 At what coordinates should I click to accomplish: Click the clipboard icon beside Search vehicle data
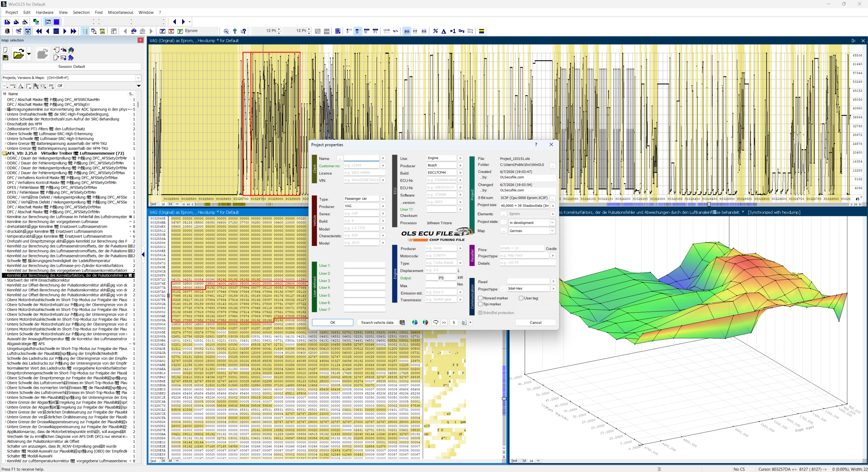pyautogui.click(x=402, y=322)
